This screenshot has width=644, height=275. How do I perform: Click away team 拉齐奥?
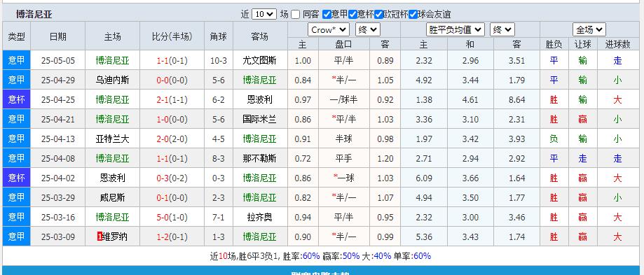pos(259,217)
